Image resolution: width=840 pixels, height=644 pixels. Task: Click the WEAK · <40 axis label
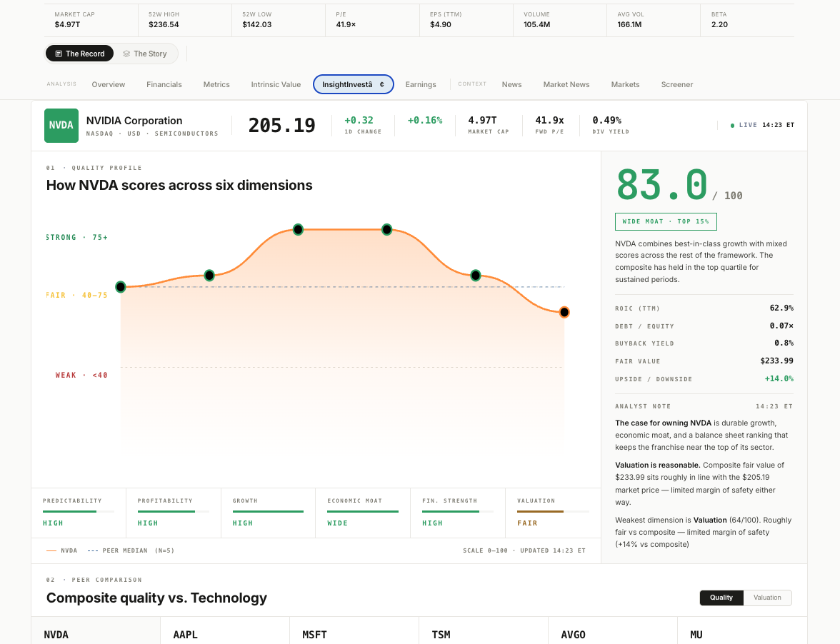[81, 376]
